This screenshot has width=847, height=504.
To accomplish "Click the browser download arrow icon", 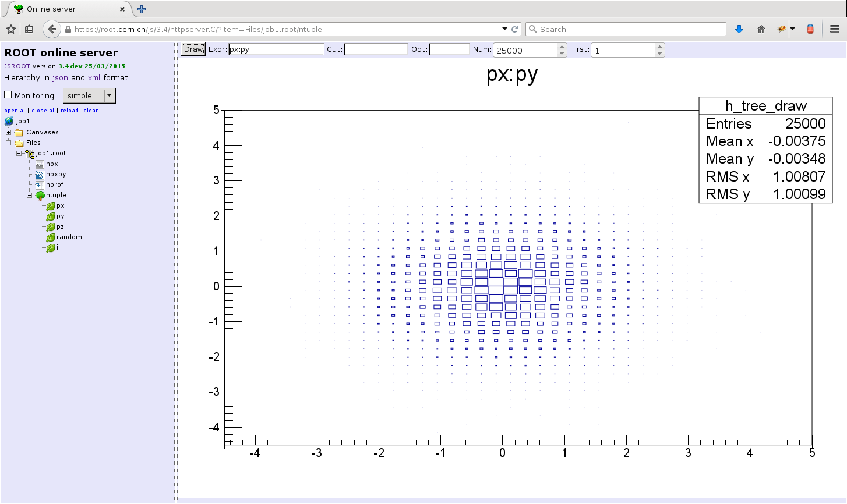I will 739,29.
